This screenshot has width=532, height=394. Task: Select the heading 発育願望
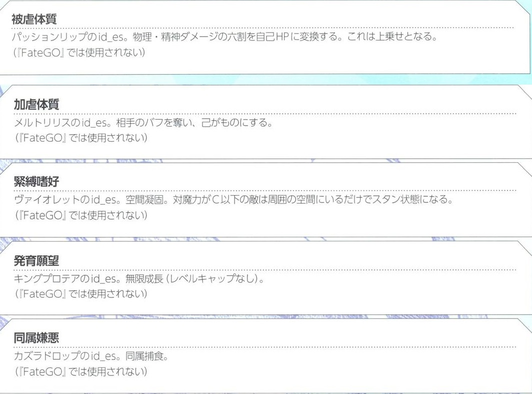click(36, 260)
